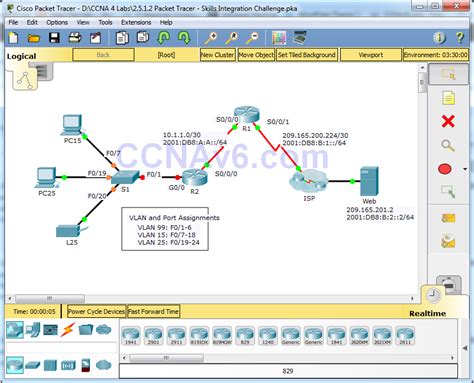Click the Help question mark icon
The height and width of the screenshot is (383, 474).
[x=460, y=38]
